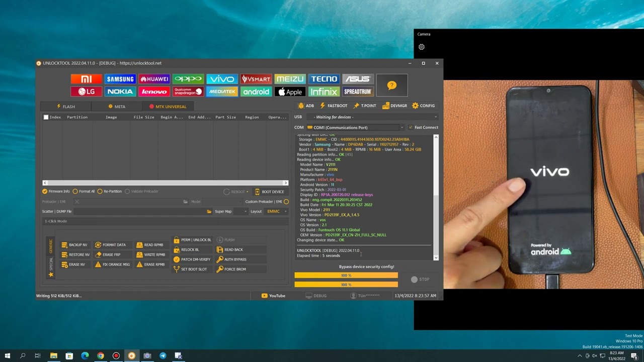This screenshot has width=644, height=362.
Task: Select the Samsung brand logo
Action: click(x=120, y=79)
